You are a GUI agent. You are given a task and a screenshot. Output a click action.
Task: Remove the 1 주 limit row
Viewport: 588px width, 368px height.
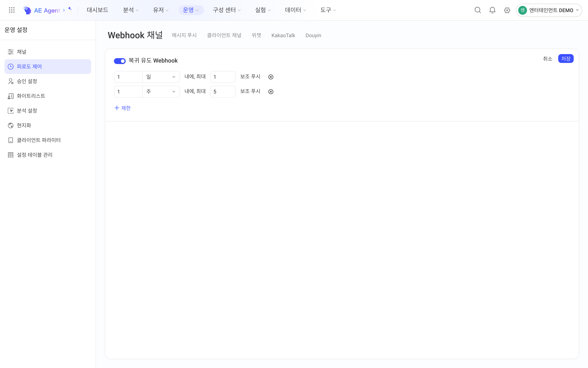(x=271, y=91)
